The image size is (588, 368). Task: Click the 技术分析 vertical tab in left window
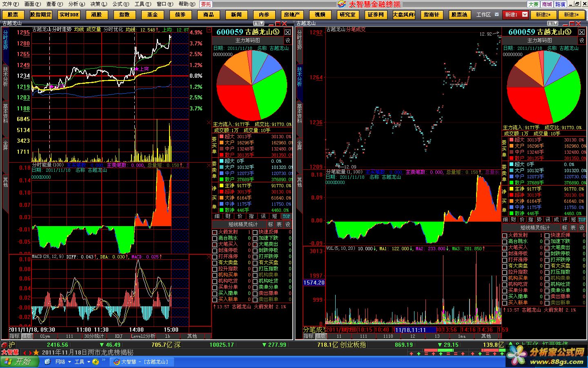tap(5, 77)
